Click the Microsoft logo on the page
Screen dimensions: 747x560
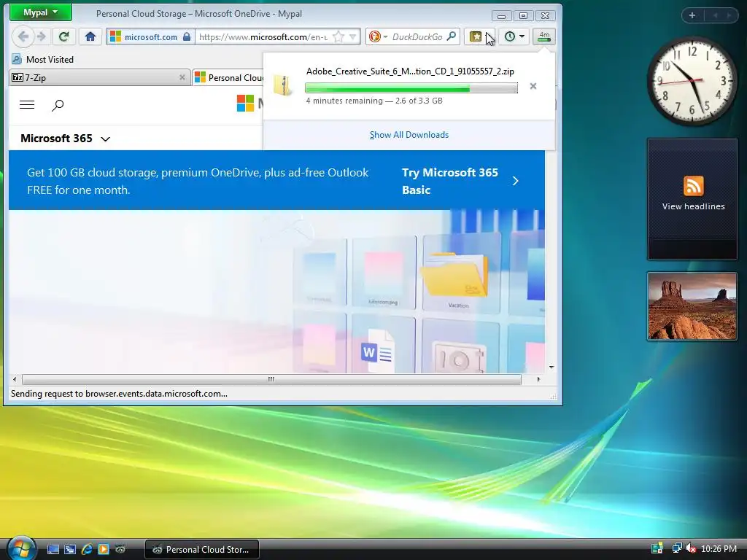pos(245,104)
